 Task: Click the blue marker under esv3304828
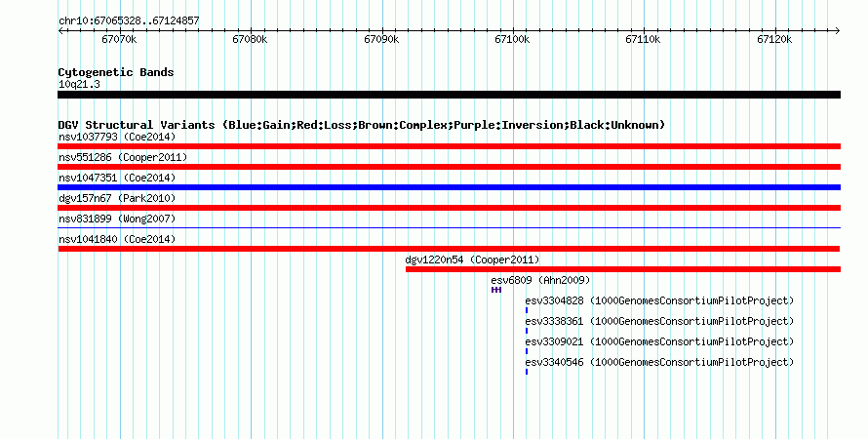click(x=527, y=310)
